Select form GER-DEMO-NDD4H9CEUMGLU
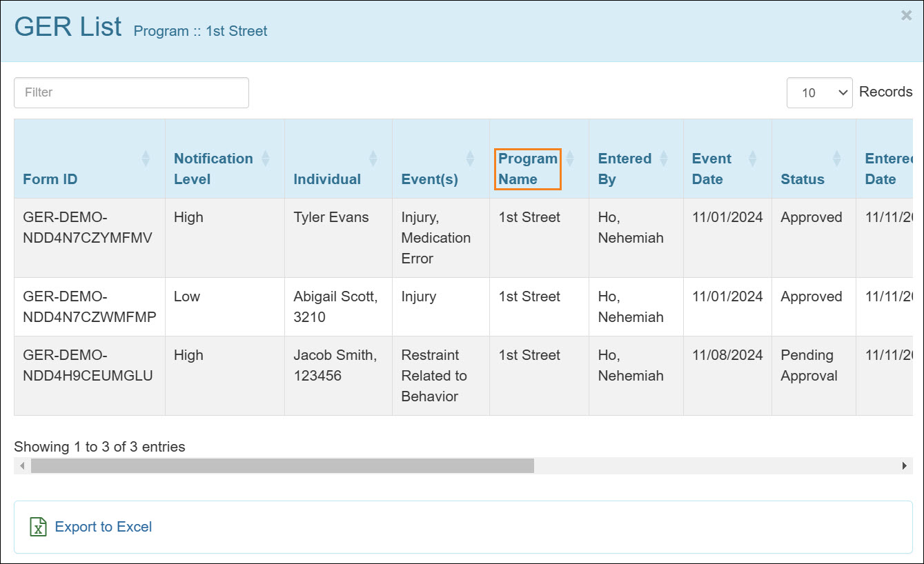924x564 pixels. [x=88, y=366]
